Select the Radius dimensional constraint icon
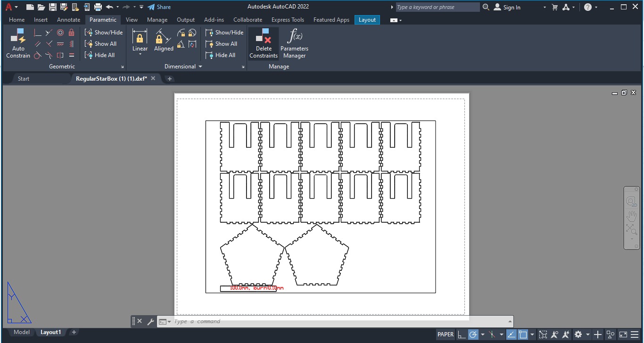 pos(182,33)
